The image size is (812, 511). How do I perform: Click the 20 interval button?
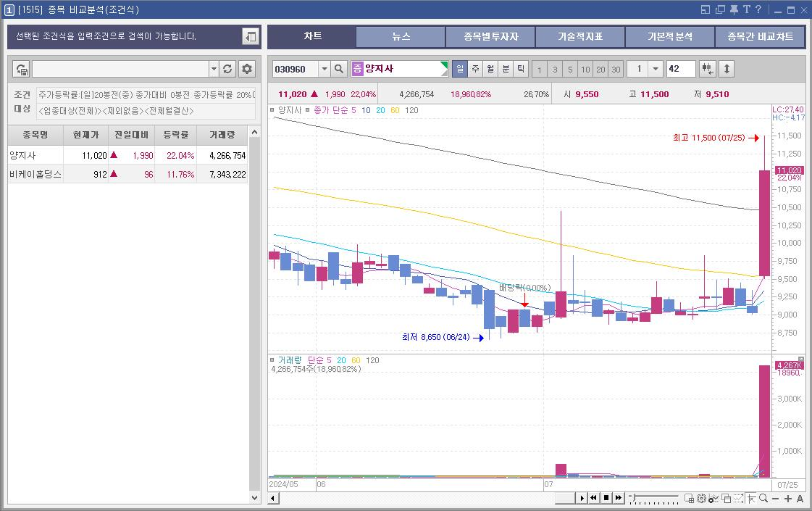pyautogui.click(x=600, y=69)
